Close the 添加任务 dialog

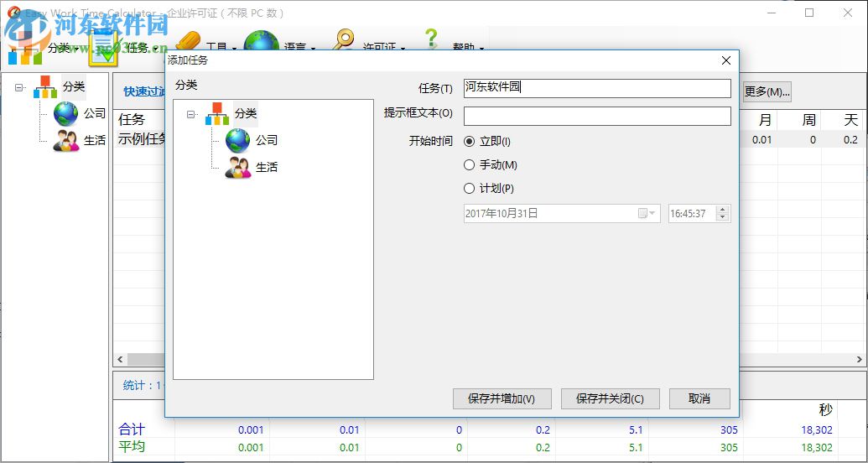[726, 60]
